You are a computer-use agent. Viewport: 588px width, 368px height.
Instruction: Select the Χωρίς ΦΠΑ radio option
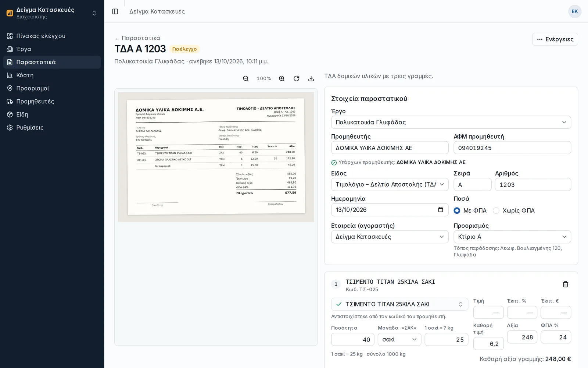pyautogui.click(x=496, y=210)
